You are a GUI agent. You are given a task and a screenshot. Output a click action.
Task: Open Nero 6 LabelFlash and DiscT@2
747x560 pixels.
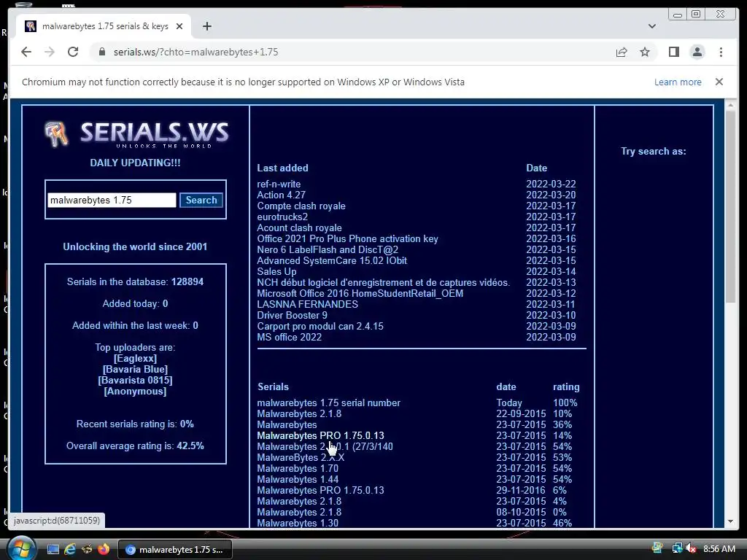point(328,249)
